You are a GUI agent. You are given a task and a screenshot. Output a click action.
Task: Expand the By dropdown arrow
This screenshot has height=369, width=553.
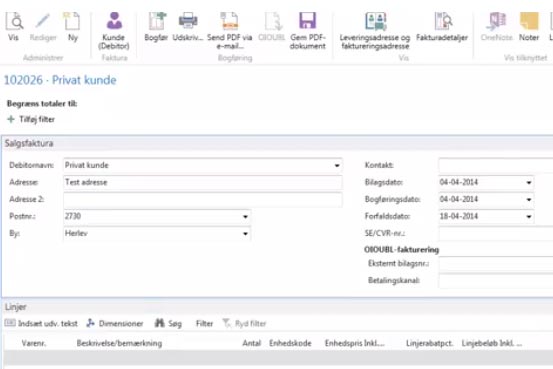[245, 234]
